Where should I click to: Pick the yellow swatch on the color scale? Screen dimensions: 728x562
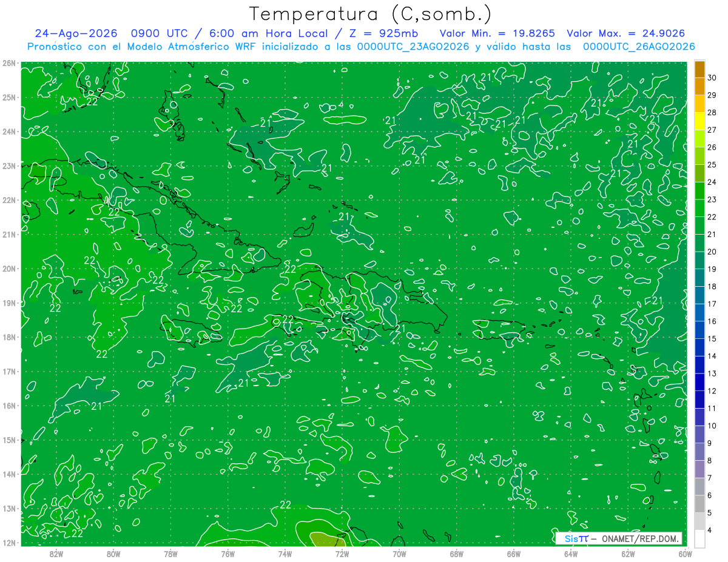point(699,121)
